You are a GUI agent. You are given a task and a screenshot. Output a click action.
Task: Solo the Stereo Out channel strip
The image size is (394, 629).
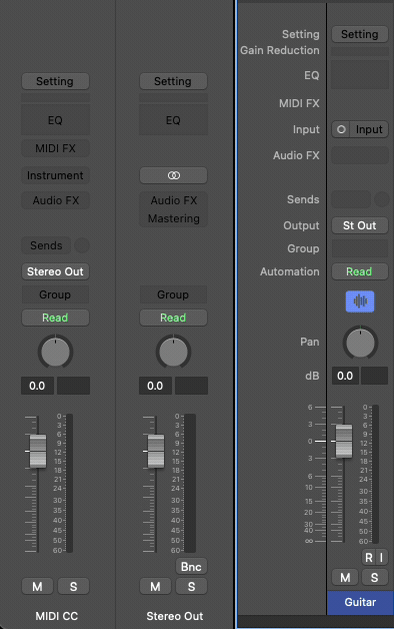[x=191, y=586]
